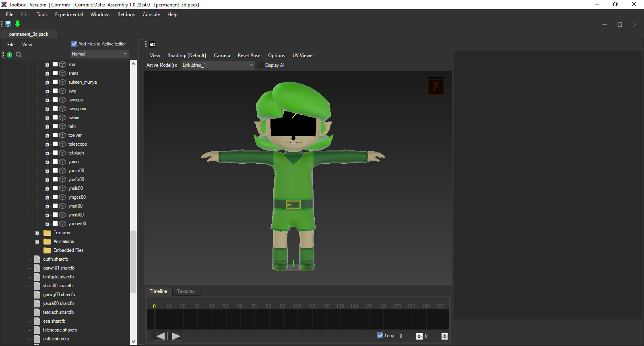Toggle Add Files to Active Editor checkbox

74,44
